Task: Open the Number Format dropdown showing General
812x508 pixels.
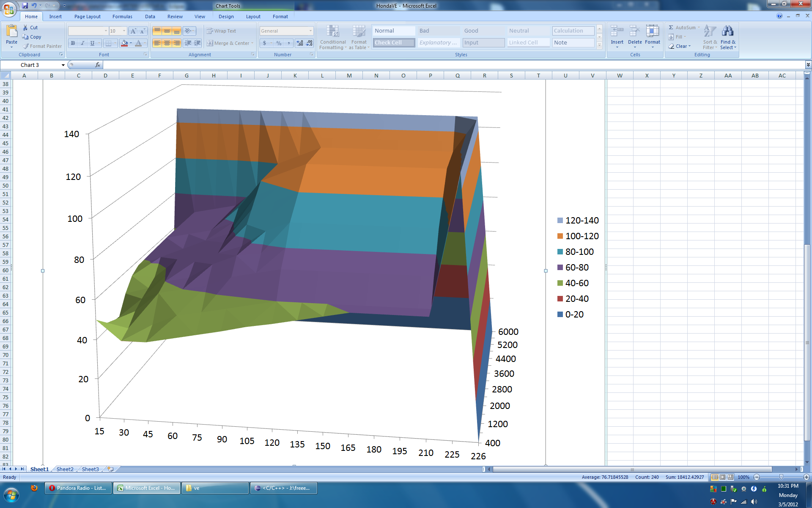Action: click(310, 31)
